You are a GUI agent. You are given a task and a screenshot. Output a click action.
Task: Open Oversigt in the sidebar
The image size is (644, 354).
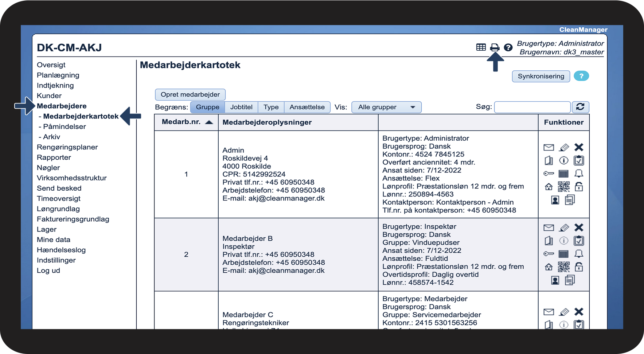[x=51, y=65]
